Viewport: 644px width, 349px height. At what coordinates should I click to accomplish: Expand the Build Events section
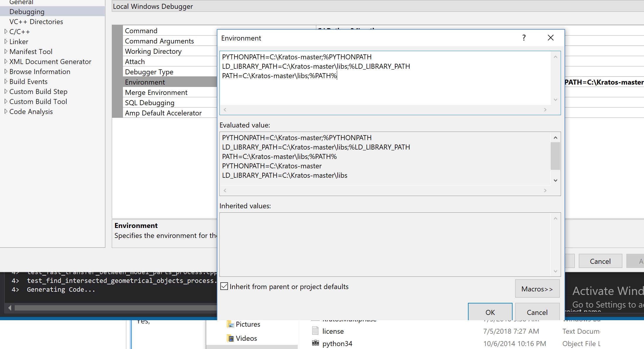[x=6, y=81]
